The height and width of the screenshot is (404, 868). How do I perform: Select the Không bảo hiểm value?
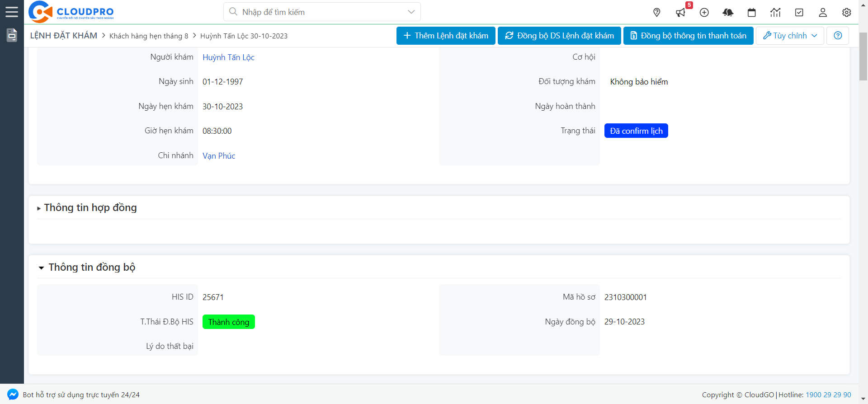[639, 82]
